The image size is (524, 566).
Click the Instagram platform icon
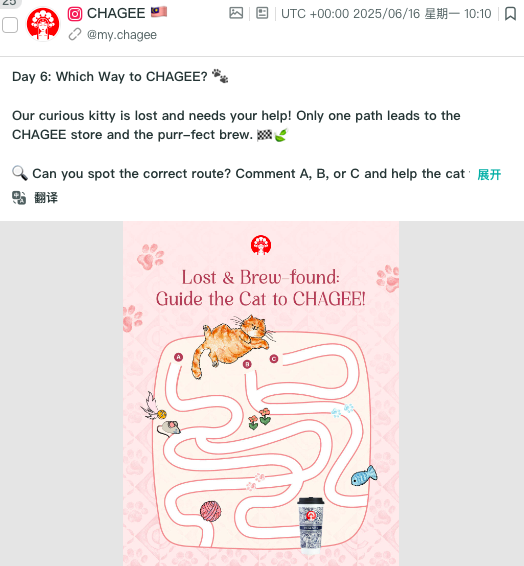[75, 14]
